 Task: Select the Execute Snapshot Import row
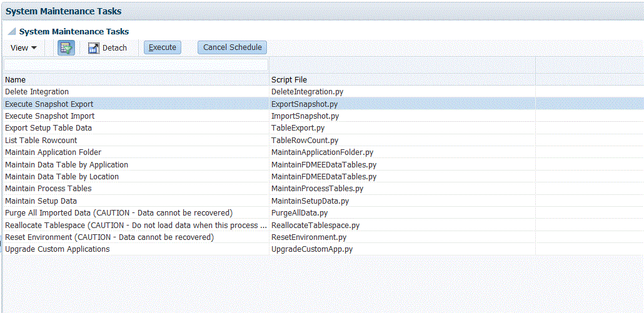click(50, 116)
